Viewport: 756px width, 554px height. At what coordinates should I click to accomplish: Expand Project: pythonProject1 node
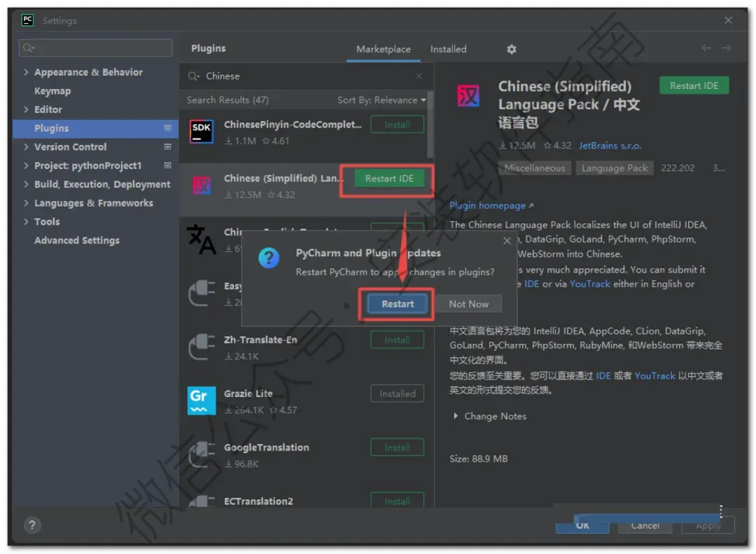click(26, 165)
